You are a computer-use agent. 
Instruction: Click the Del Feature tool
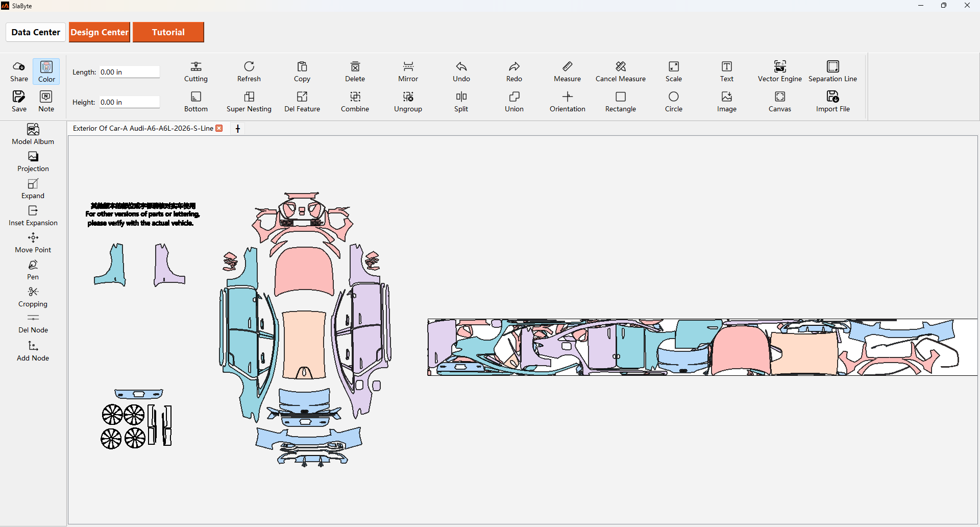pyautogui.click(x=302, y=102)
